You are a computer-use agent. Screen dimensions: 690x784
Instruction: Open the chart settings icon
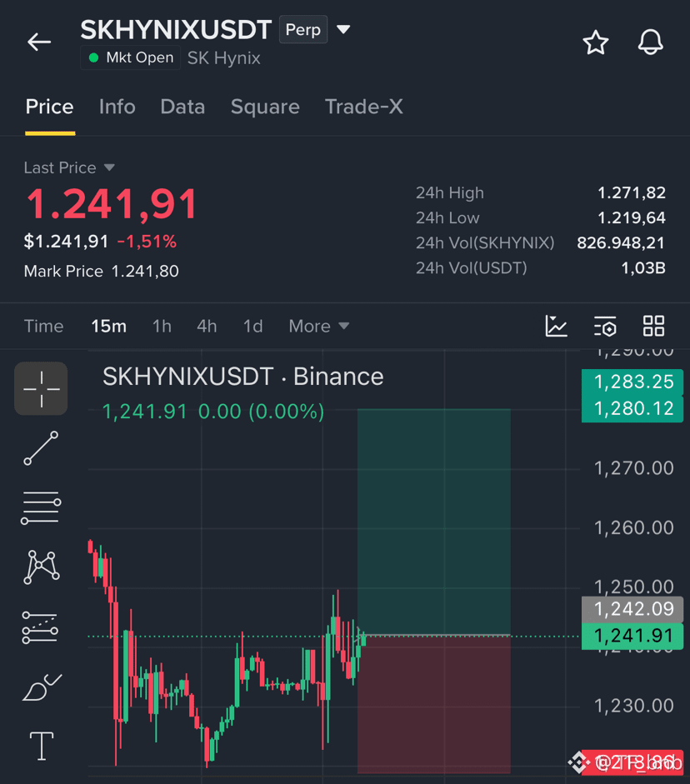pos(605,326)
